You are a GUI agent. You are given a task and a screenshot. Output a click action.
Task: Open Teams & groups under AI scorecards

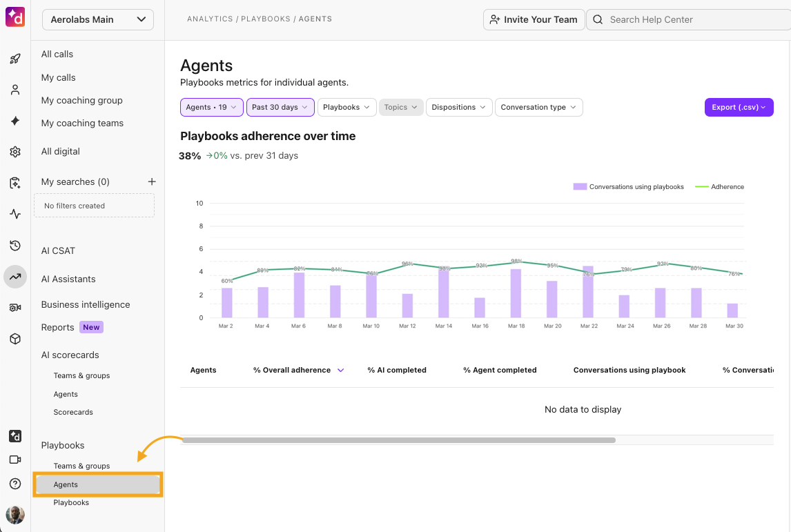[x=81, y=375]
